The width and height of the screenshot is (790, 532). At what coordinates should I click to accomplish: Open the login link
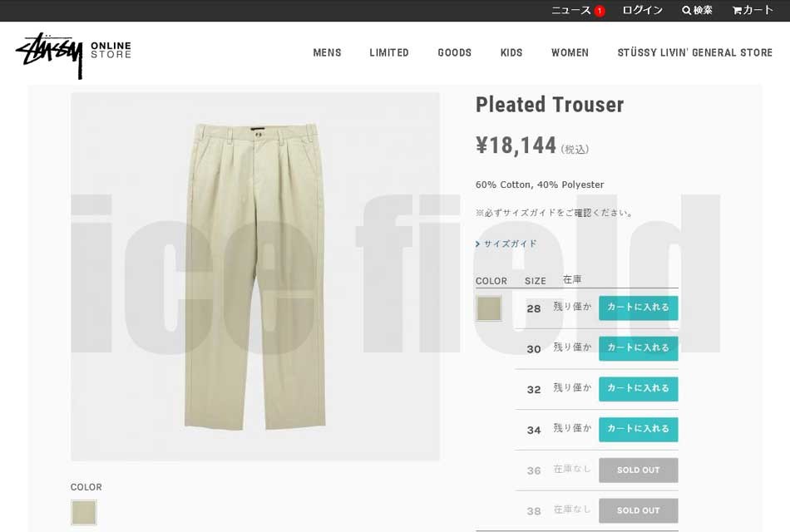(x=642, y=11)
